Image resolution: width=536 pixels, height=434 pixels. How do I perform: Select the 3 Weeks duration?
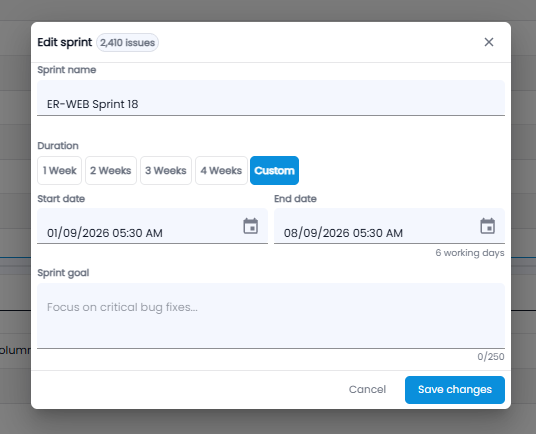tap(166, 171)
